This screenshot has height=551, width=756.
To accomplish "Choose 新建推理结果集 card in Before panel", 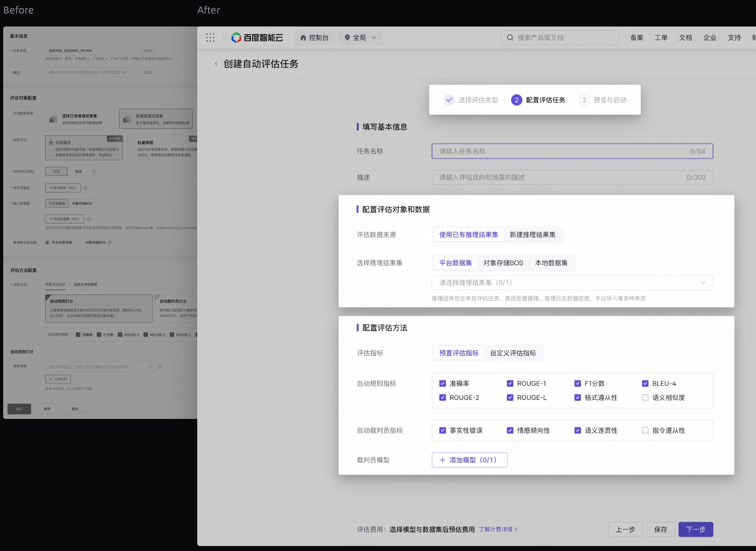I will click(156, 119).
